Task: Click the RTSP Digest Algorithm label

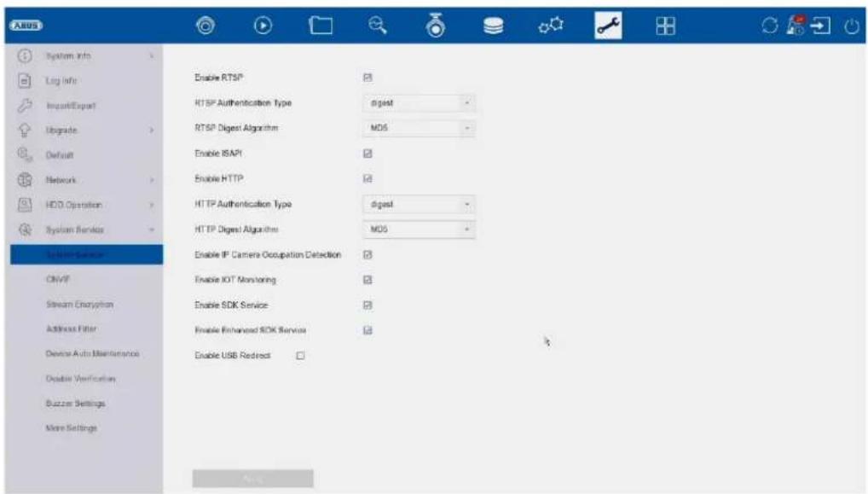Action: tap(236, 128)
